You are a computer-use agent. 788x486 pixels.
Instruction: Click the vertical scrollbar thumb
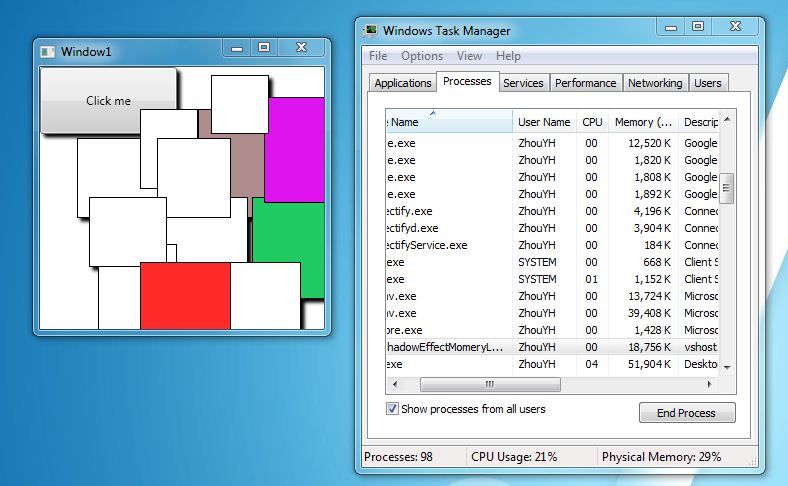(x=726, y=188)
